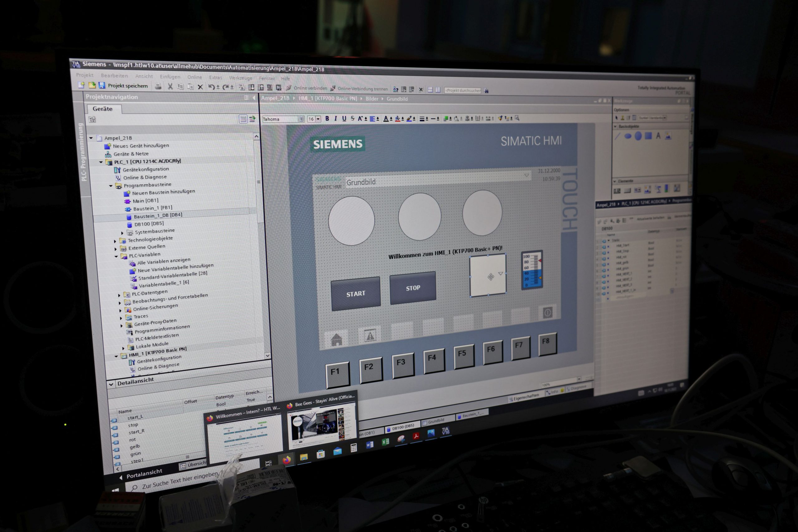The width and height of the screenshot is (798, 532).
Task: Collapse the PLC_1 [CPU 1214C AC/DC/Rly] node
Action: click(x=101, y=162)
